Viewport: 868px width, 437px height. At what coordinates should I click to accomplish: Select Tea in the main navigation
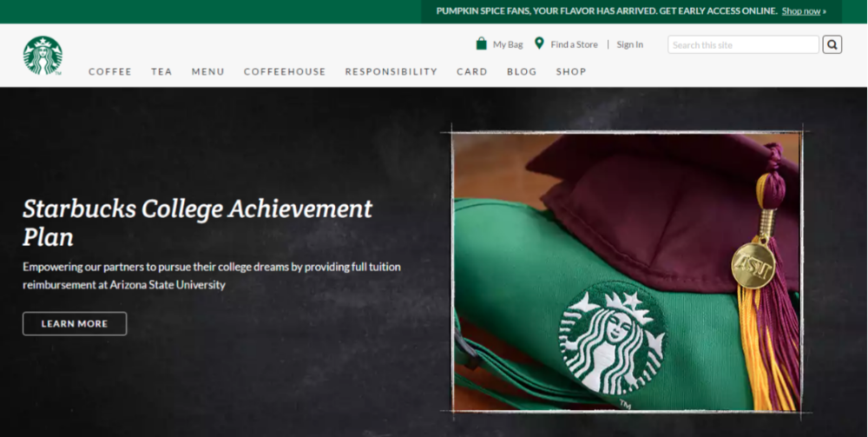click(161, 72)
